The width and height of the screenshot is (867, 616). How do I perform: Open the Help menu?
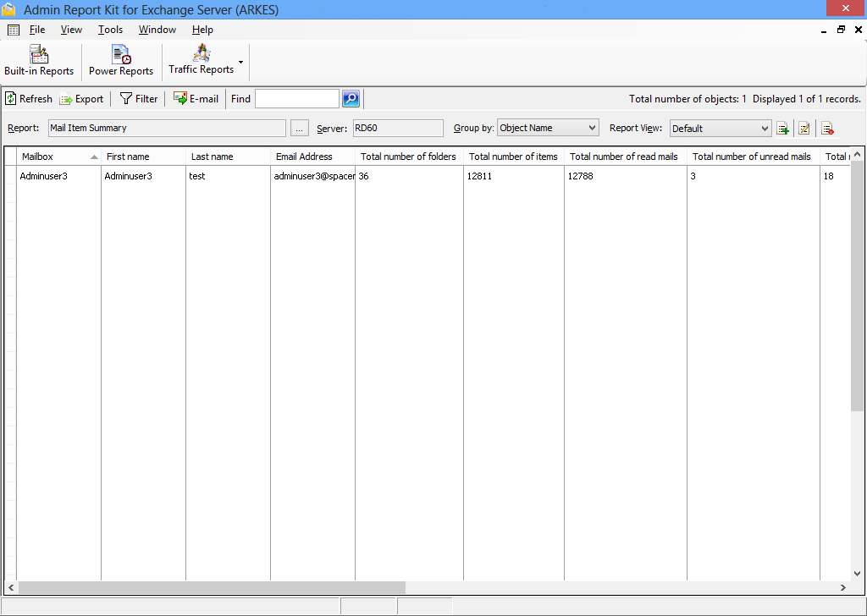[202, 30]
